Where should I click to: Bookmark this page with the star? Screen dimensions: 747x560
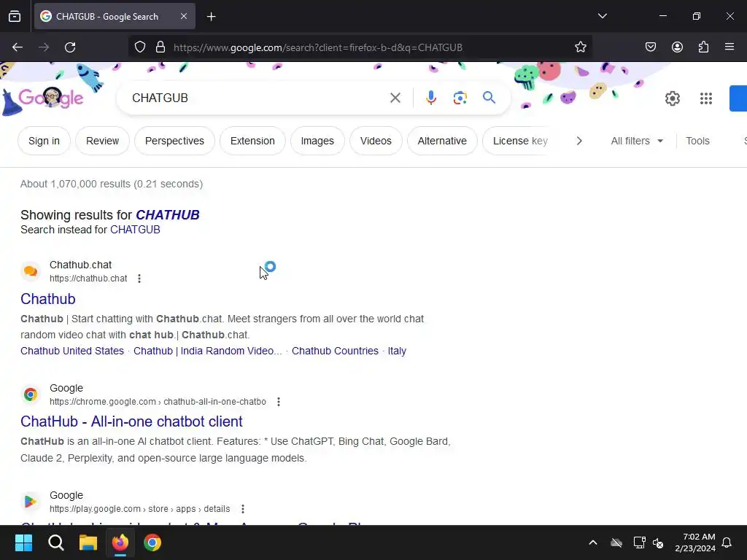[580, 47]
